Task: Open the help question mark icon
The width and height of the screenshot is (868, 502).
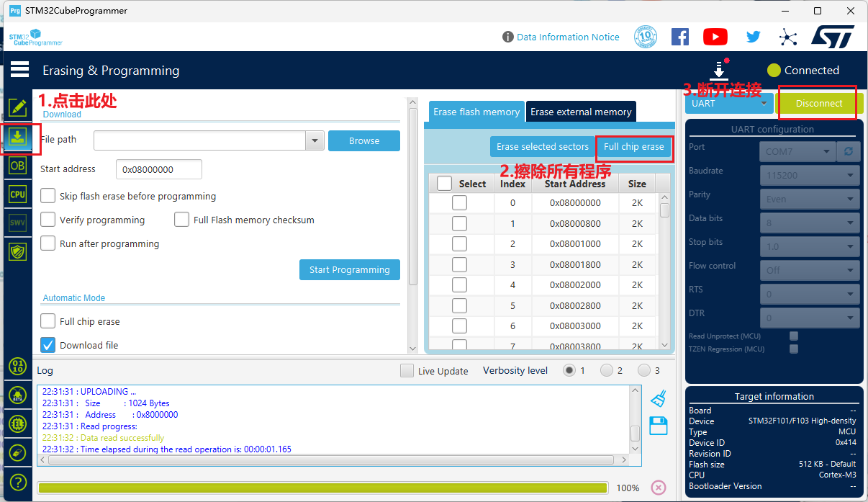Action: click(17, 482)
